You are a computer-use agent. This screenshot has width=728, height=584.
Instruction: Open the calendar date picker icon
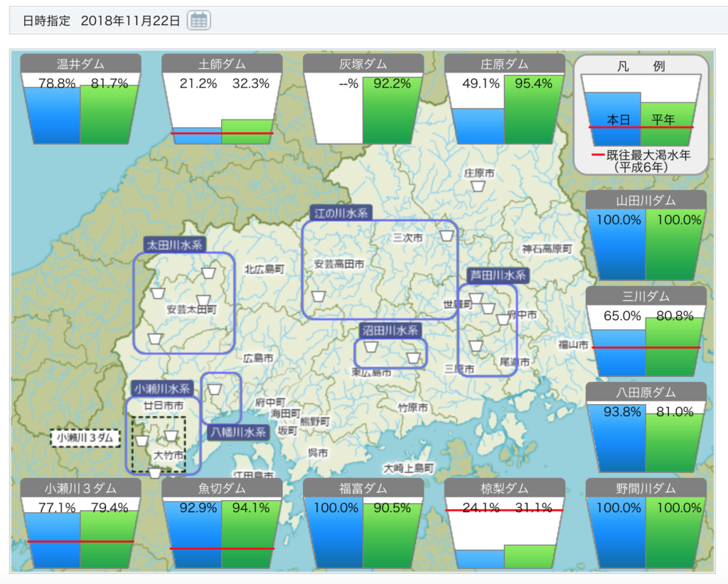pos(199,21)
